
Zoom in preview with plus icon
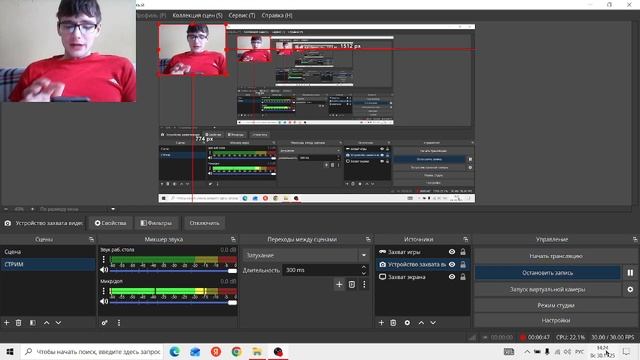(x=32, y=209)
